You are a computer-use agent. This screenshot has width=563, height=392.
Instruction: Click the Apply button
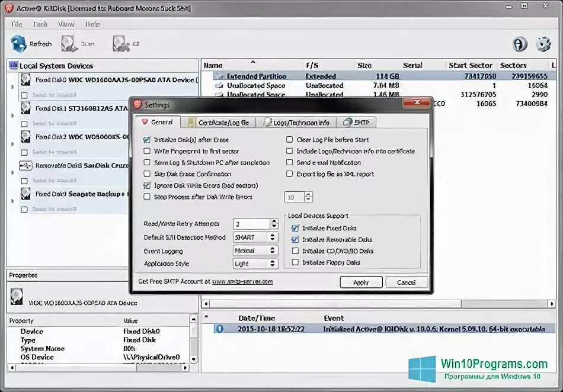pos(362,282)
